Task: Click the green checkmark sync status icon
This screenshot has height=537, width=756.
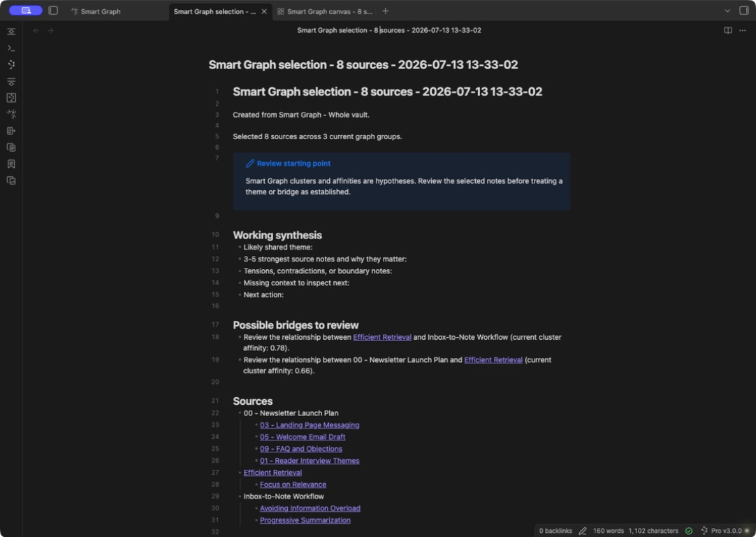Action: coord(689,531)
